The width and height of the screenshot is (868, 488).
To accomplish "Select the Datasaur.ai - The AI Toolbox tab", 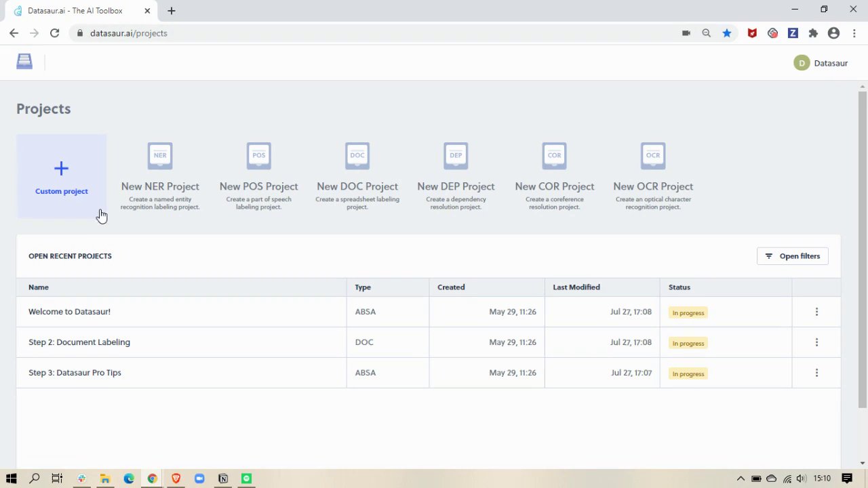I will click(x=81, y=11).
